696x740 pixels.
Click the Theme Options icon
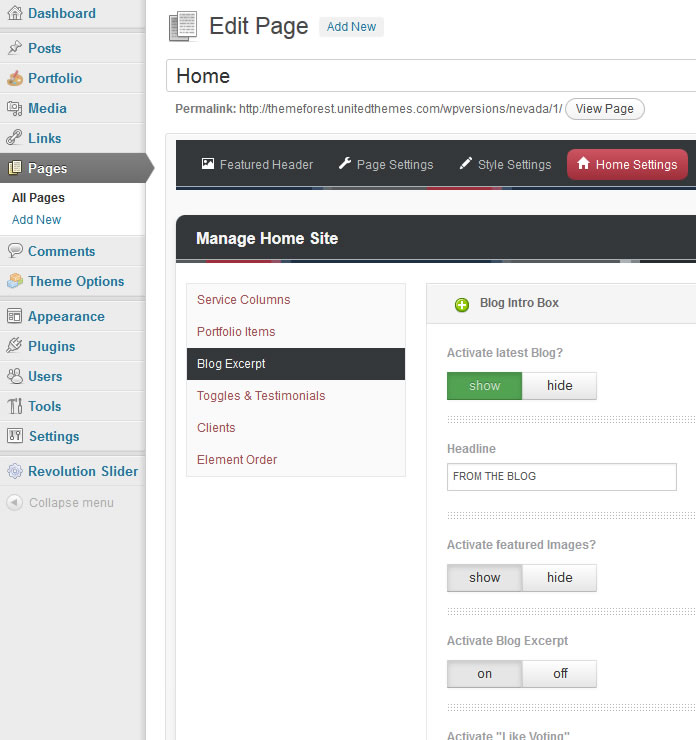pos(14,281)
